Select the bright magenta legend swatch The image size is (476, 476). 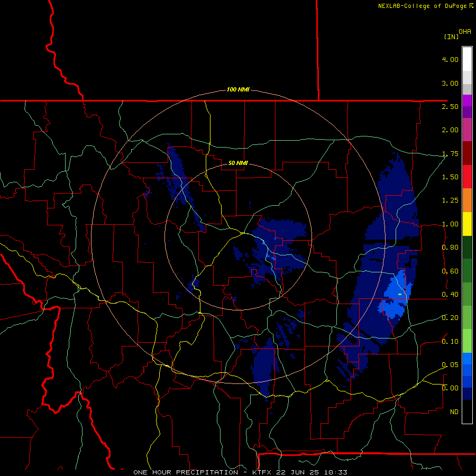click(467, 100)
